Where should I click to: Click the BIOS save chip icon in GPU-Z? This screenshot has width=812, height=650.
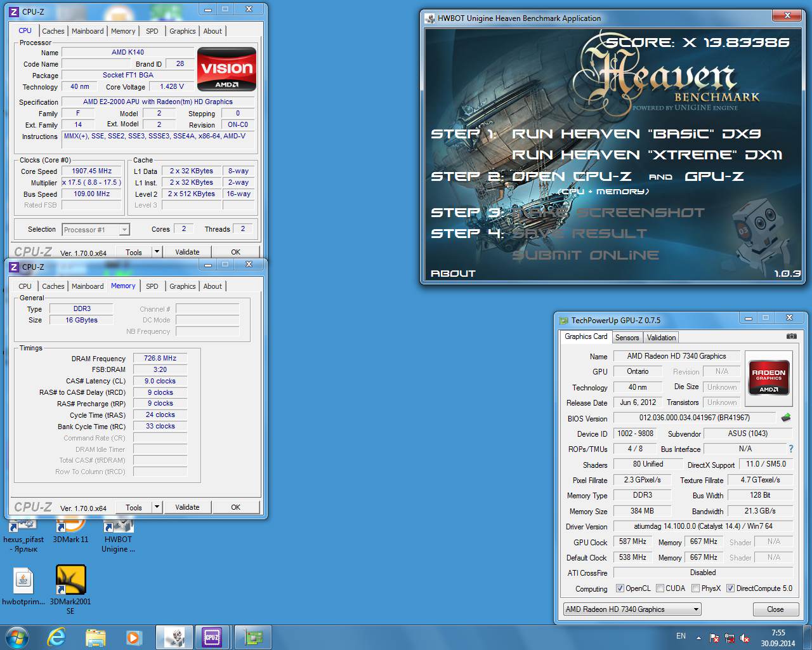coord(786,418)
